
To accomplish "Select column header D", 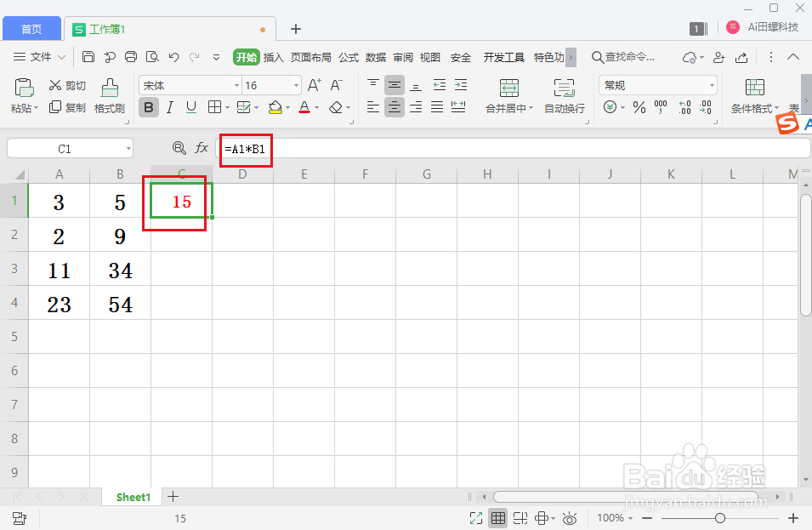I will [x=242, y=174].
